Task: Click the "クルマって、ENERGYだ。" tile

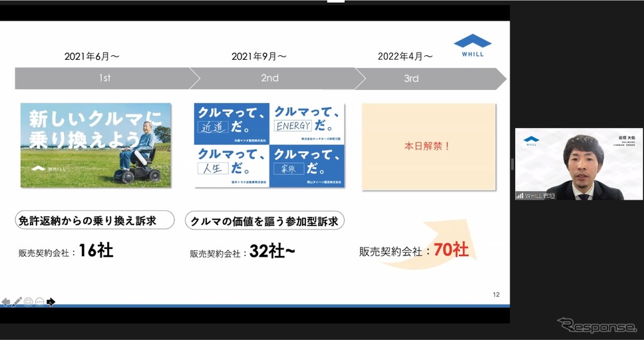Action: 307,124
